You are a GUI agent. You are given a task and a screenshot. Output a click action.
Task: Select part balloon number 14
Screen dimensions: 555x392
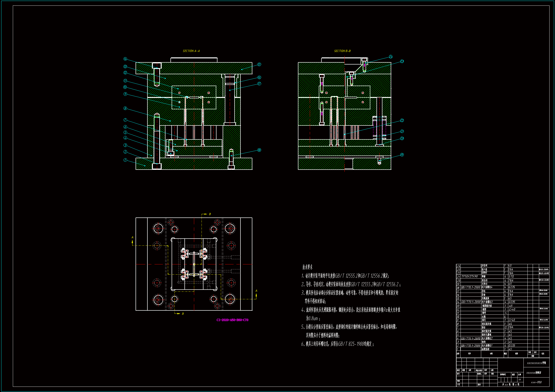[125, 59]
